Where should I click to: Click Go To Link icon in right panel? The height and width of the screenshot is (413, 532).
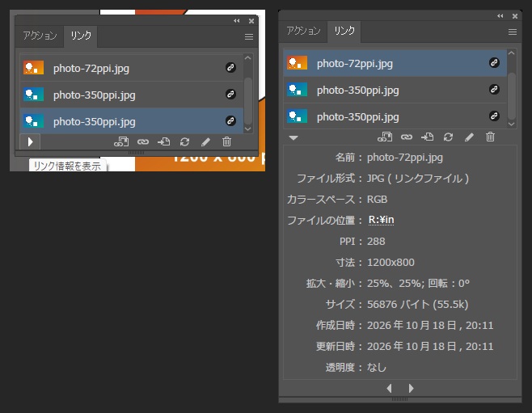tap(427, 137)
